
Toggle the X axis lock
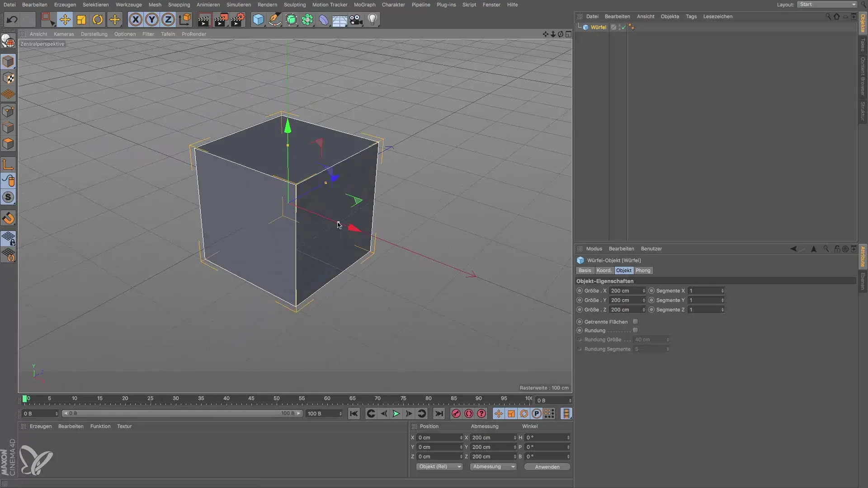click(135, 19)
